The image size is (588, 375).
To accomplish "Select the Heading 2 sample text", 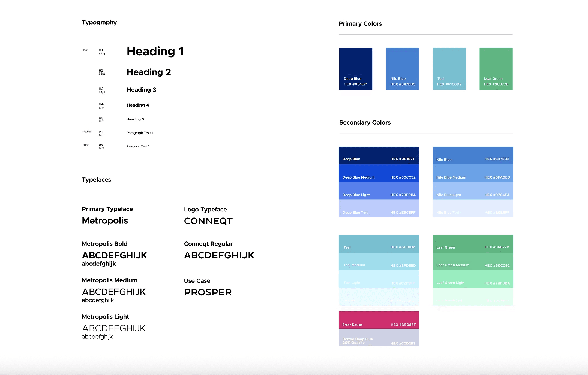I will 149,72.
